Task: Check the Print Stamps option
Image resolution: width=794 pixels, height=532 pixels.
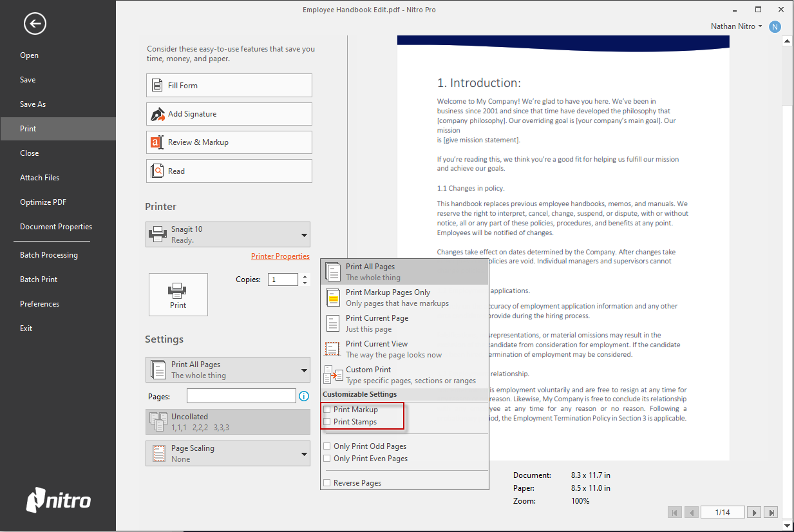Action: point(327,421)
